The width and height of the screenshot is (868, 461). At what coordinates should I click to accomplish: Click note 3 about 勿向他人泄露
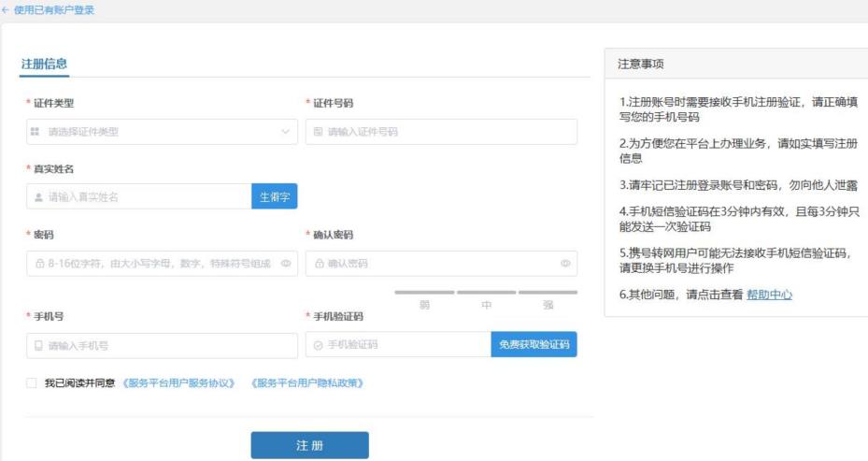(x=738, y=185)
